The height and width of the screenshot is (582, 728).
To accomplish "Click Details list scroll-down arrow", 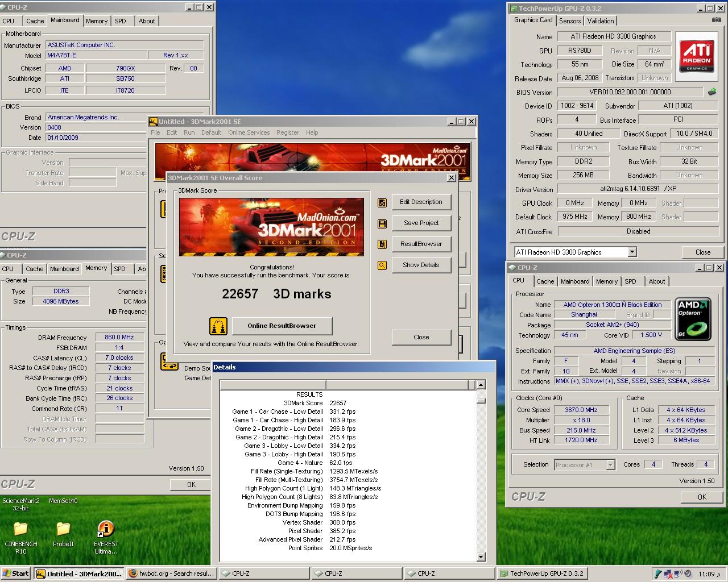I will coord(481,557).
